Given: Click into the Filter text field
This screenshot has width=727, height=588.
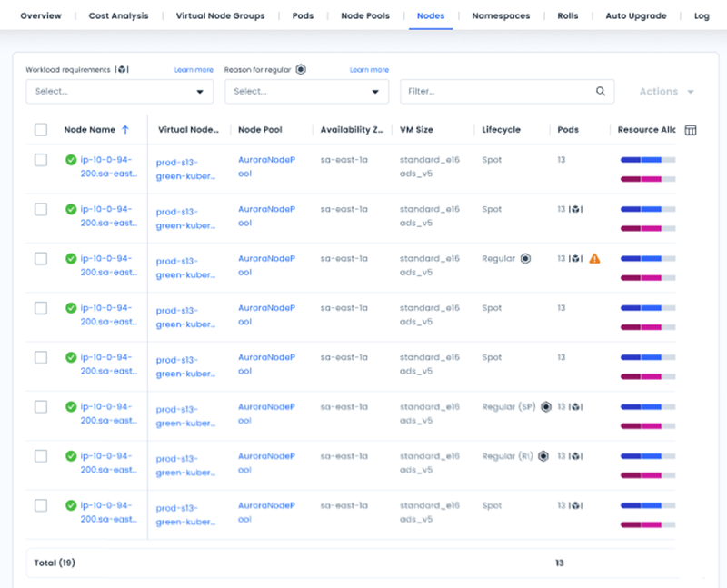Looking at the screenshot, I should point(495,92).
